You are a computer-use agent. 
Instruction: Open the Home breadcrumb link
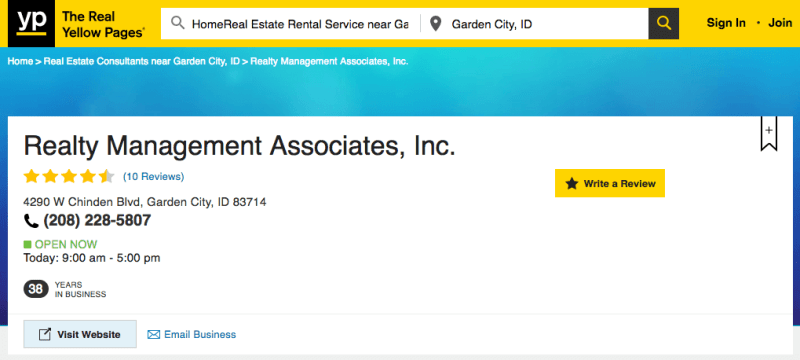[20, 61]
